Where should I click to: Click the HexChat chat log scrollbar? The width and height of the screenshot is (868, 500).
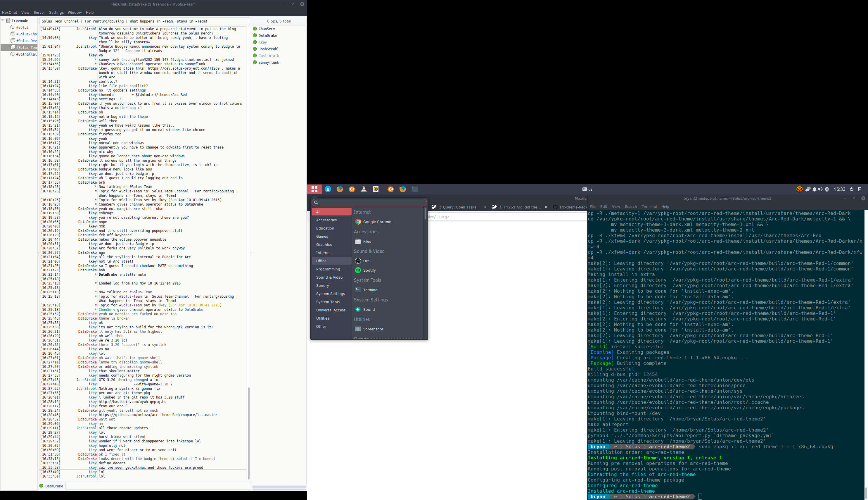248,433
